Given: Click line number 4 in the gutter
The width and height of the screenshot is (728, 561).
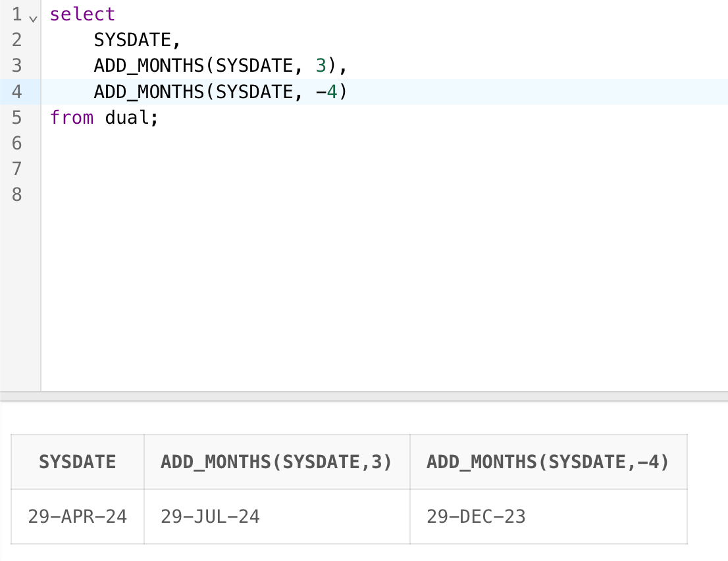Looking at the screenshot, I should click(x=17, y=92).
